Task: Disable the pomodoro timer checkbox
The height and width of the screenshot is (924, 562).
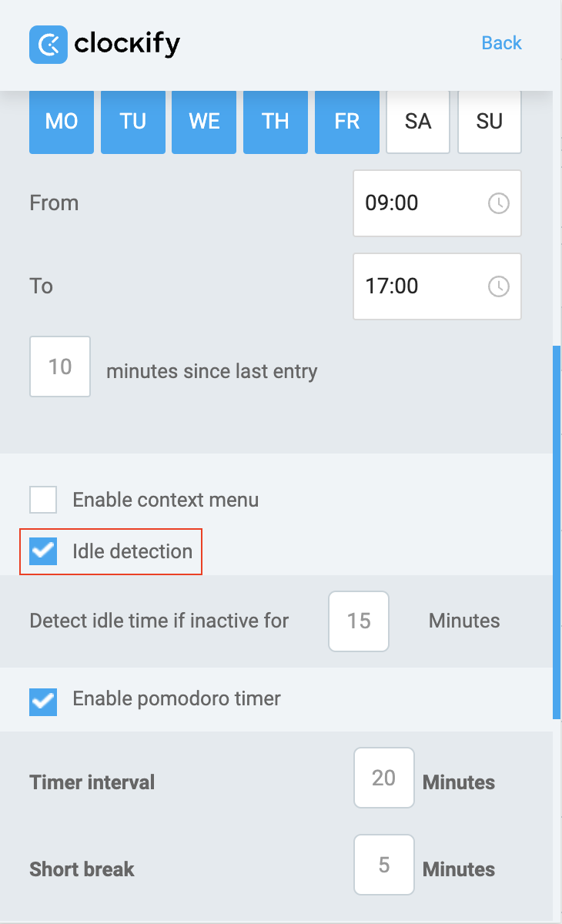Action: (43, 700)
